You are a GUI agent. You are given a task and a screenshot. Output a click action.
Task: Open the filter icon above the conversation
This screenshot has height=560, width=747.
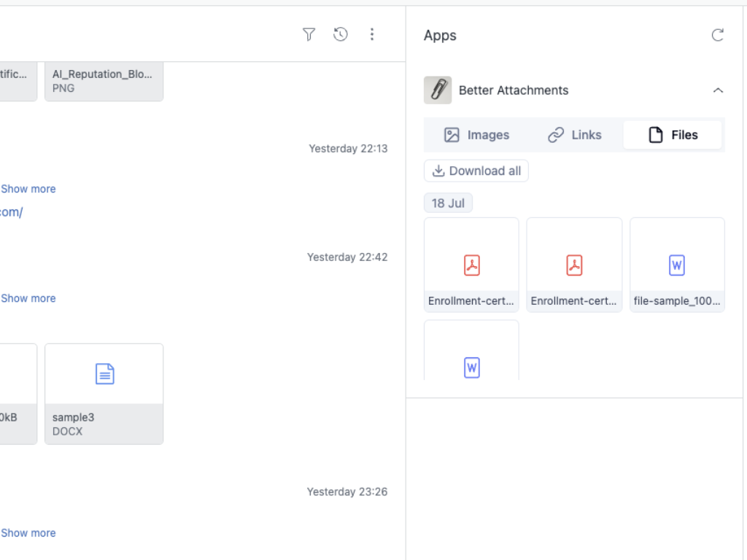pyautogui.click(x=309, y=34)
